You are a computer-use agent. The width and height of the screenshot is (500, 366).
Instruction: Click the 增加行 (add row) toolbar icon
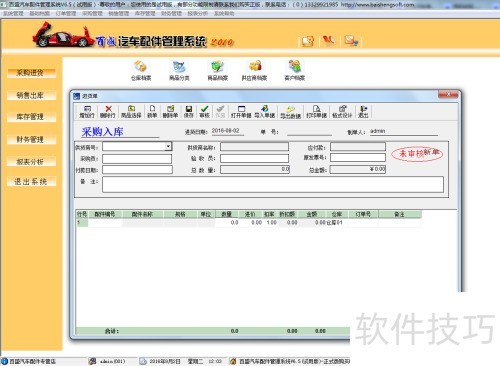[x=87, y=111]
